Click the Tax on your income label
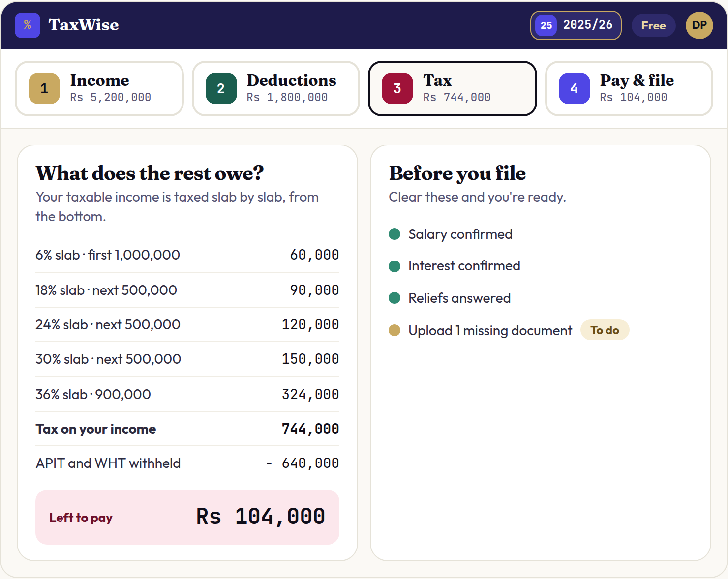Screen dimensions: 728x579 pyautogui.click(x=95, y=429)
